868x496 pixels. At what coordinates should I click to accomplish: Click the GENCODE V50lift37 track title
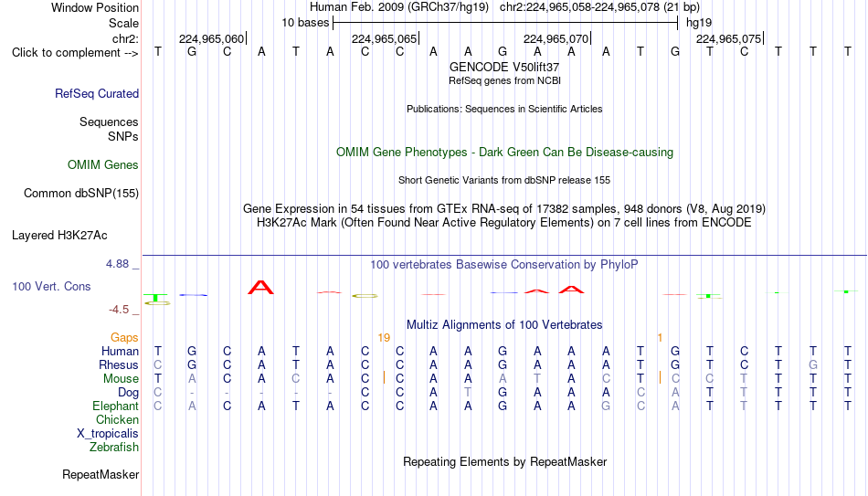point(504,67)
